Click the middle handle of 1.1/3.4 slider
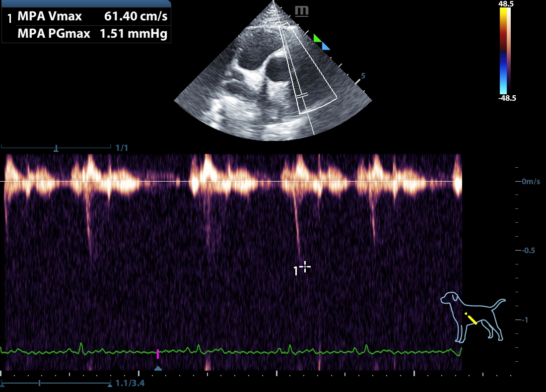This screenshot has width=546, height=392. pos(40,384)
